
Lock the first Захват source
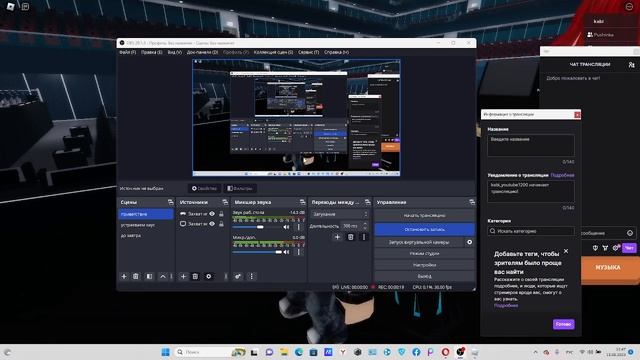[x=221, y=213]
